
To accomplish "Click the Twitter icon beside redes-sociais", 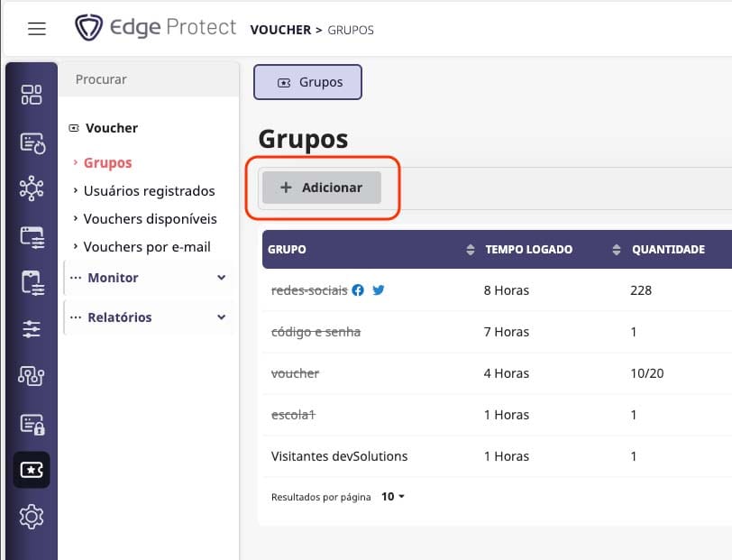I will coord(379,290).
